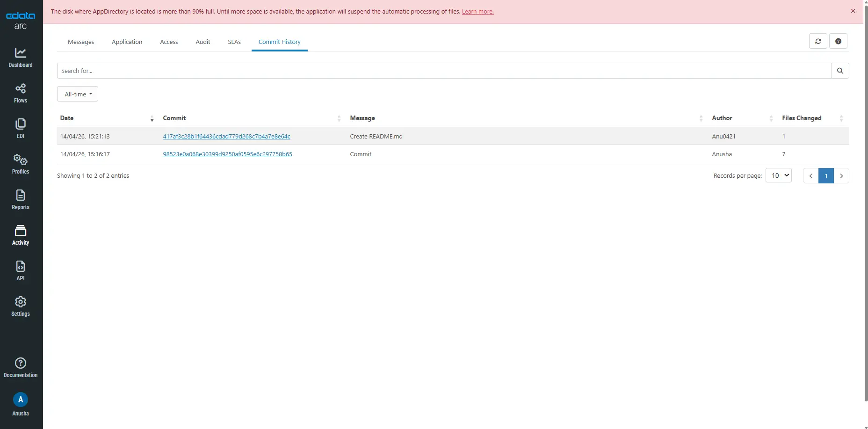The width and height of the screenshot is (868, 429).
Task: Click the help question mark button
Action: tap(838, 41)
